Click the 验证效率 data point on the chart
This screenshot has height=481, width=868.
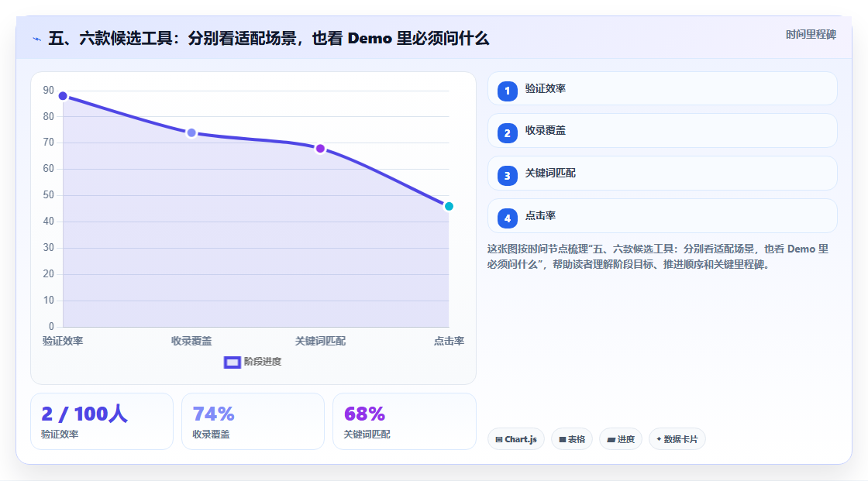click(x=63, y=96)
